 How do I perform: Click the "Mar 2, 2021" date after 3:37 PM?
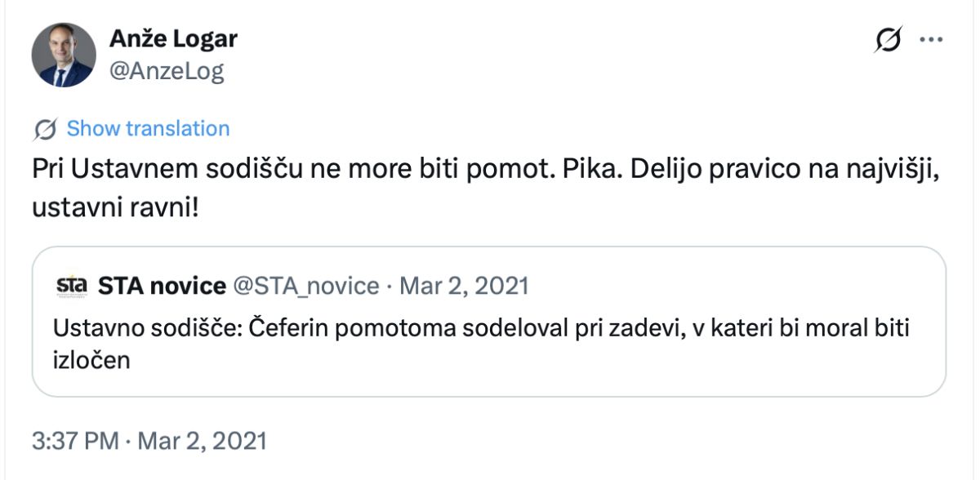[x=202, y=442]
